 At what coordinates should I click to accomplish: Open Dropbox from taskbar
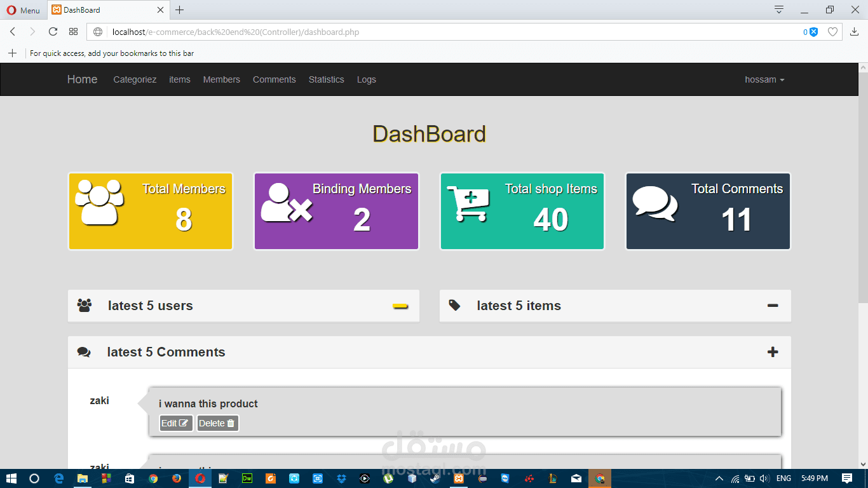click(x=341, y=478)
